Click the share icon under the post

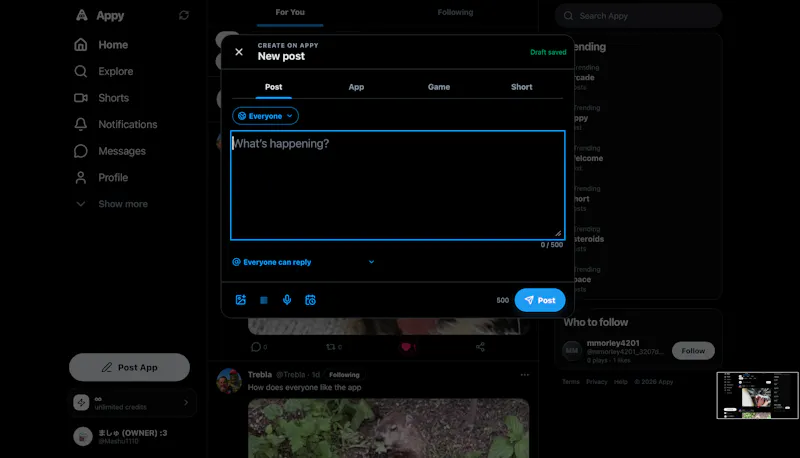(x=480, y=347)
